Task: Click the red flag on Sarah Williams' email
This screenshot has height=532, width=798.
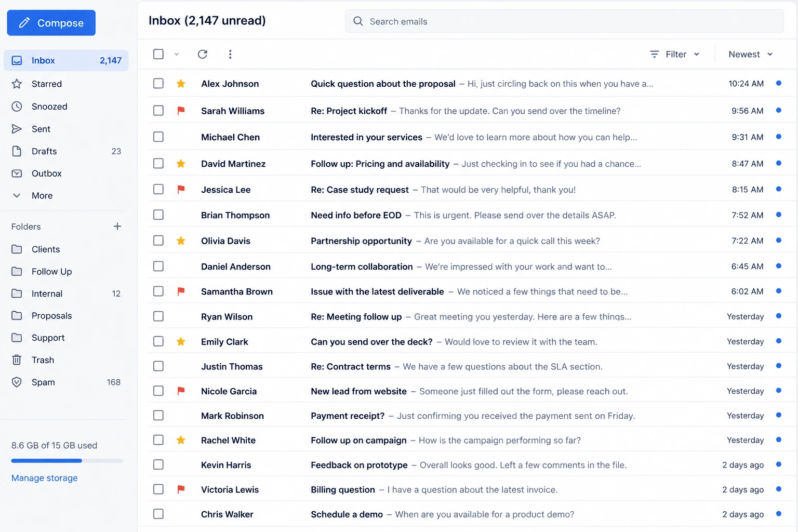Action: pyautogui.click(x=181, y=111)
